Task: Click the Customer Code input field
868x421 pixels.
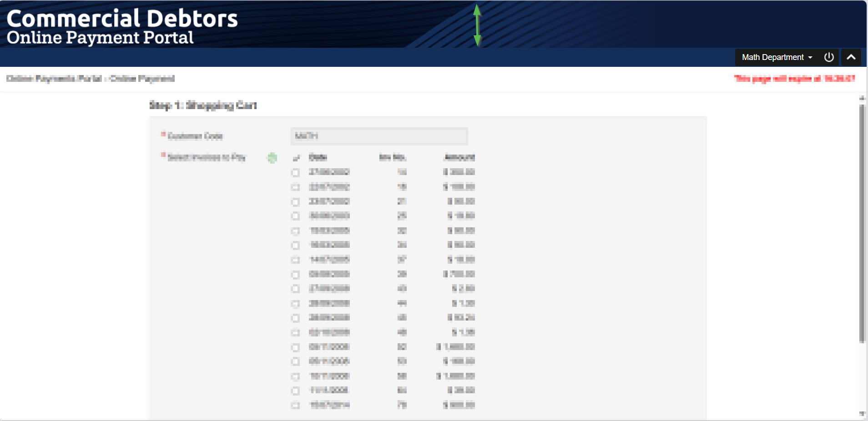Action: click(379, 136)
